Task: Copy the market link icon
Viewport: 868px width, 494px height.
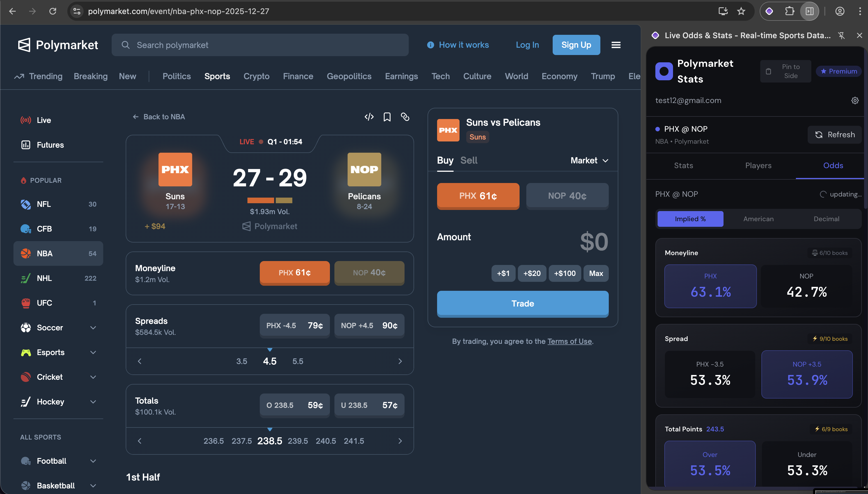Action: click(405, 117)
